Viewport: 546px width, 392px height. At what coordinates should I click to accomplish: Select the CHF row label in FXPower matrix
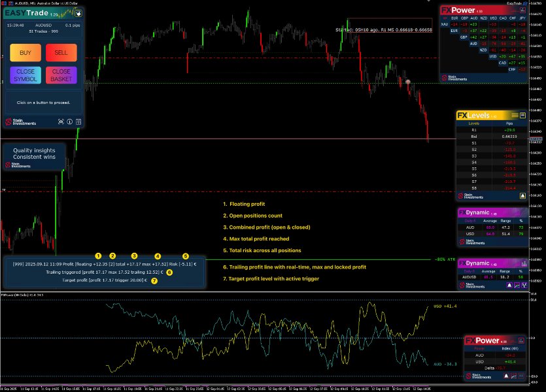pyautogui.click(x=512, y=69)
